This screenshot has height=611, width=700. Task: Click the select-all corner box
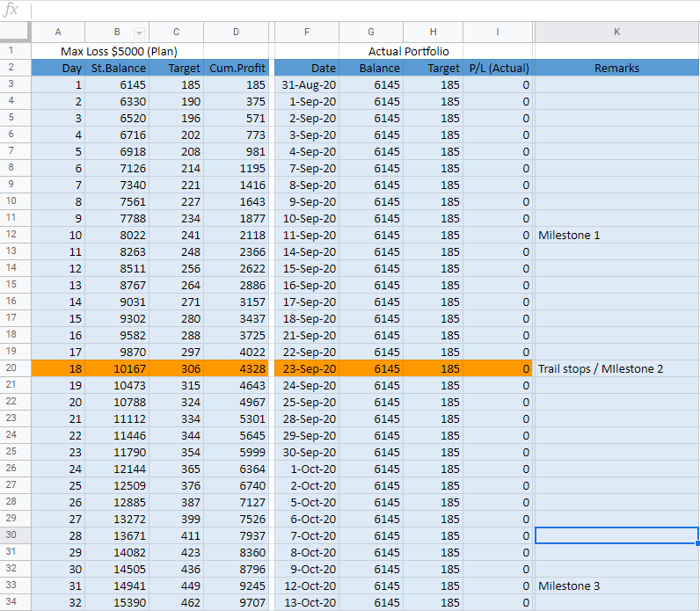click(15, 33)
